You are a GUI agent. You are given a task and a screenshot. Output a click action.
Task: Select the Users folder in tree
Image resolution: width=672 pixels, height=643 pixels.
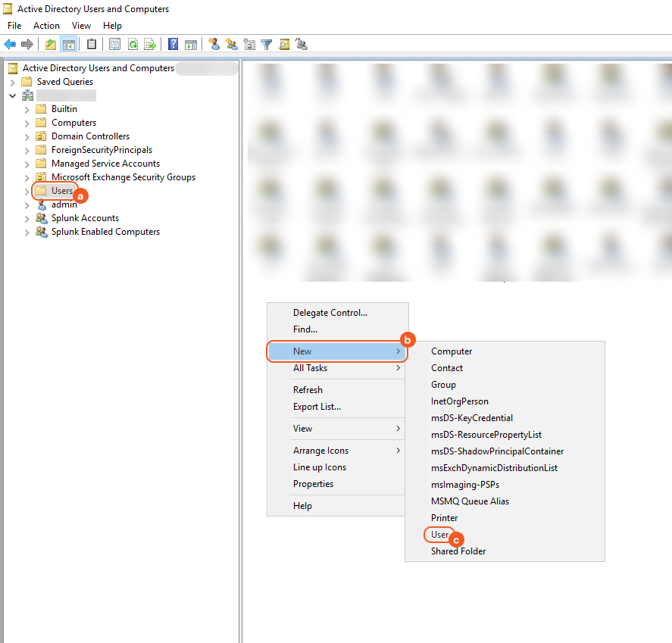[61, 191]
